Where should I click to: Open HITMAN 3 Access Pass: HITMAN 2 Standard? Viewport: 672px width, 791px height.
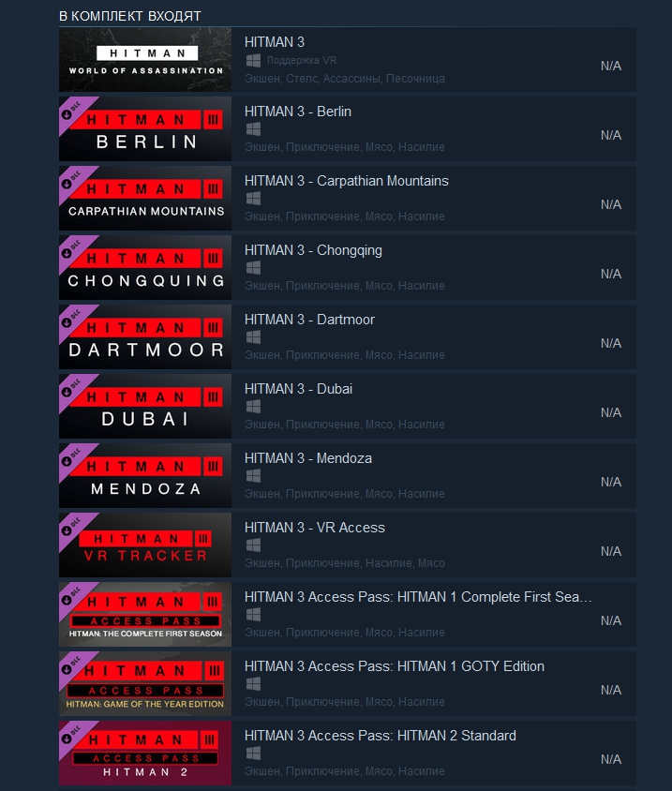click(381, 736)
